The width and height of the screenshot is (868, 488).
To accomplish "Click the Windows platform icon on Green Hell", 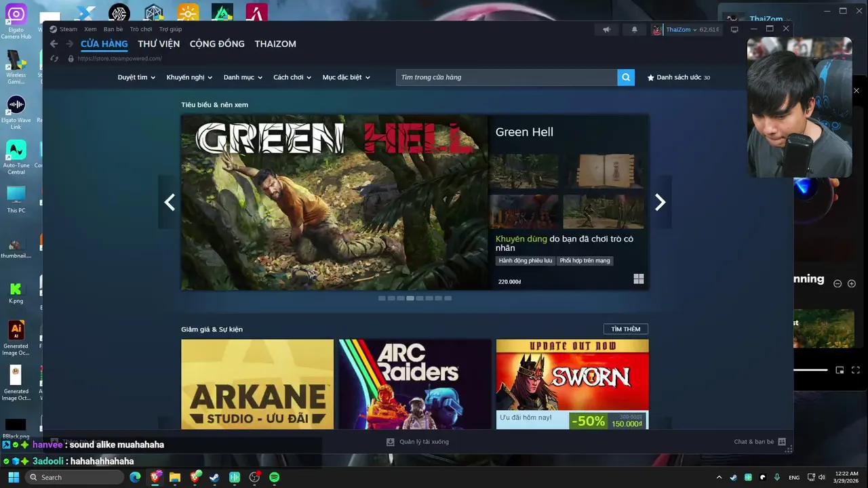I will 638,279.
